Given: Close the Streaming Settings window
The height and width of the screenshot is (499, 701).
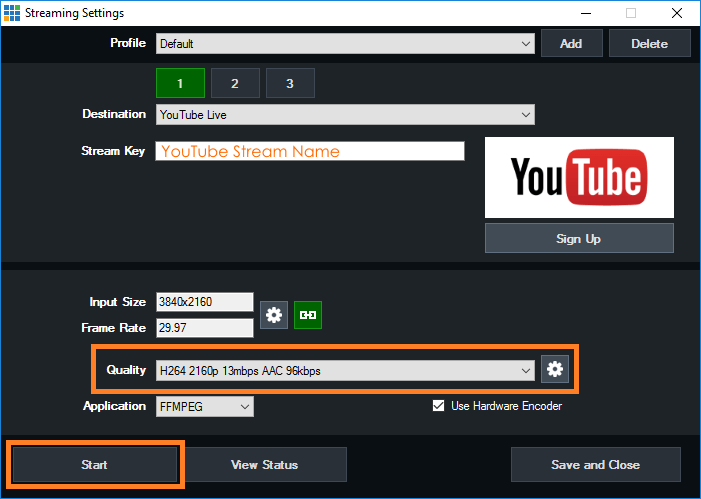Looking at the screenshot, I should click(677, 13).
